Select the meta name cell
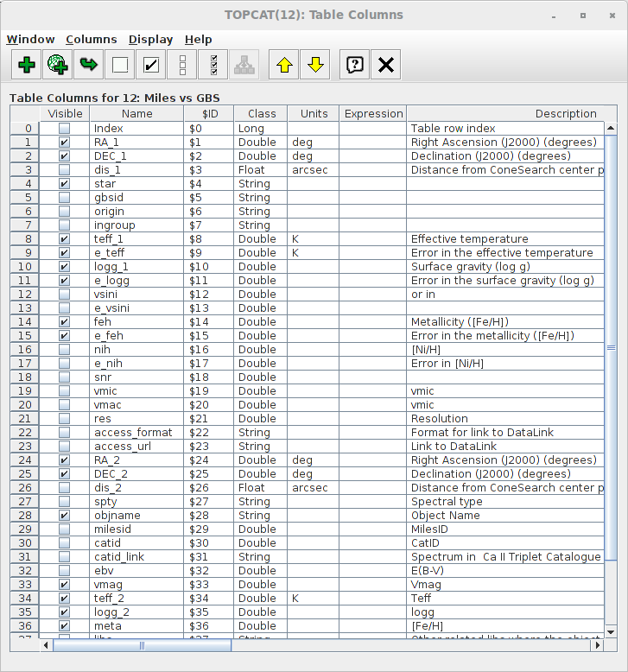This screenshot has width=628, height=672. (x=136, y=625)
